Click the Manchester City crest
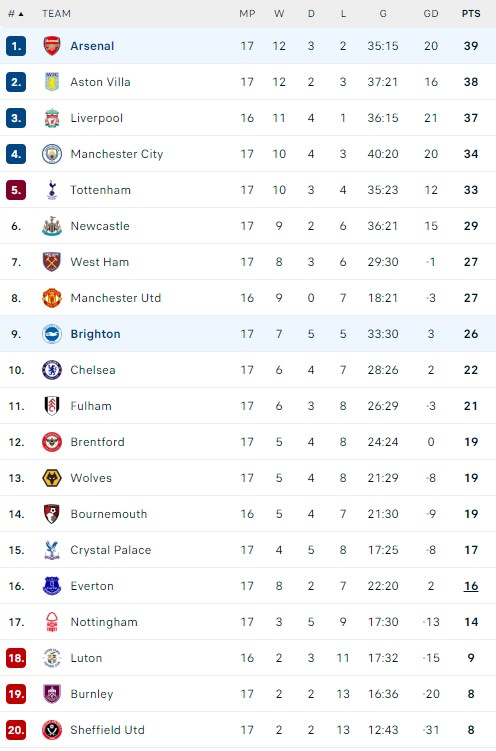496x751 pixels. 52,154
